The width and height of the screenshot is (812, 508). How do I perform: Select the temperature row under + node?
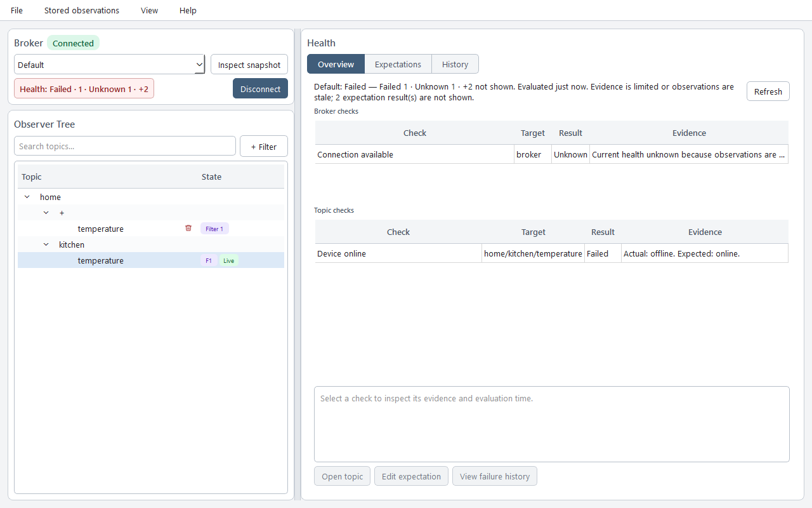tap(151, 229)
